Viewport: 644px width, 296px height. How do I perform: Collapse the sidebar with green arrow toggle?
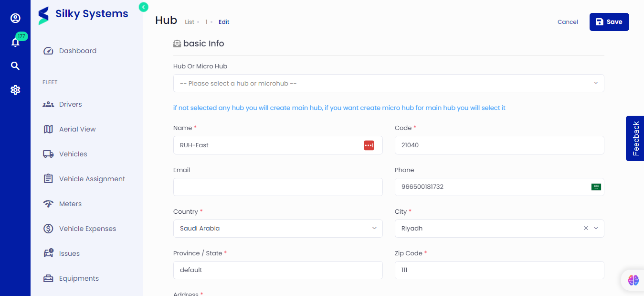144,7
